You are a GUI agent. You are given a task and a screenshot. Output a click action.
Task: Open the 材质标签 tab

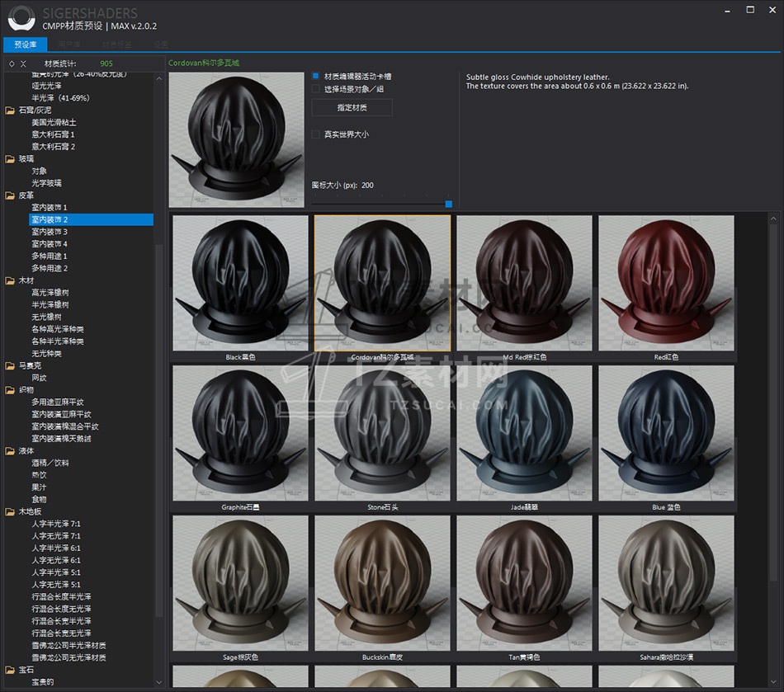117,45
